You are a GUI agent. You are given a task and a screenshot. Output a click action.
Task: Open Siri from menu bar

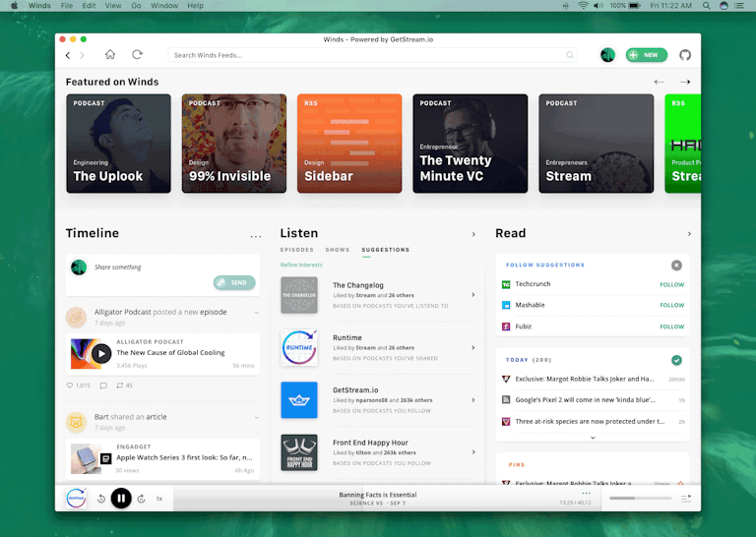tap(724, 6)
